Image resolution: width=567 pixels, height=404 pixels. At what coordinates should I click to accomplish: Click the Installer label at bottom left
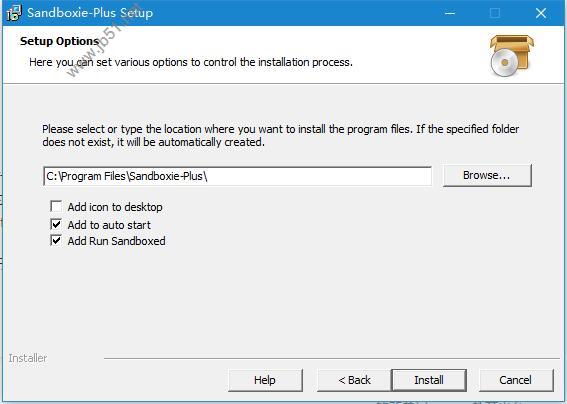28,358
